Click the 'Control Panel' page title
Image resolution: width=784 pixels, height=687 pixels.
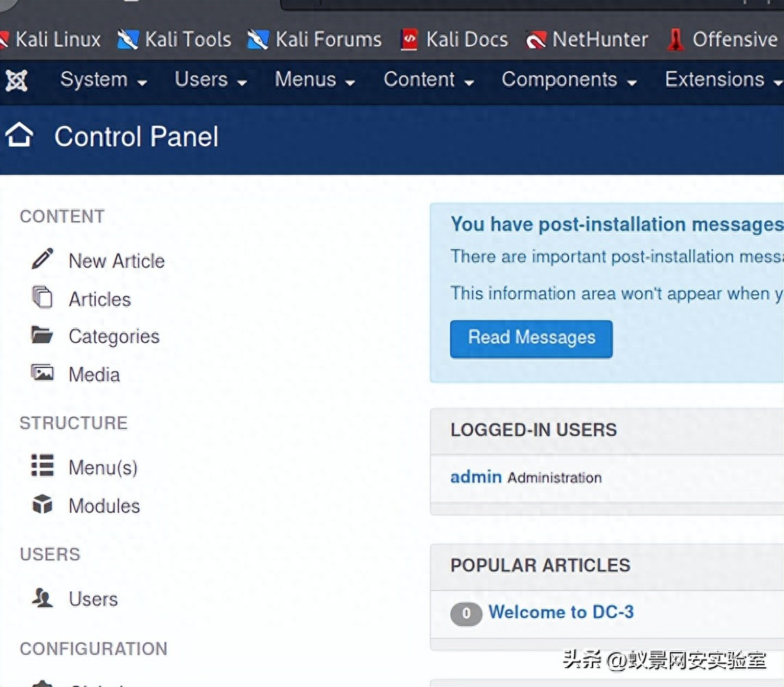(137, 136)
